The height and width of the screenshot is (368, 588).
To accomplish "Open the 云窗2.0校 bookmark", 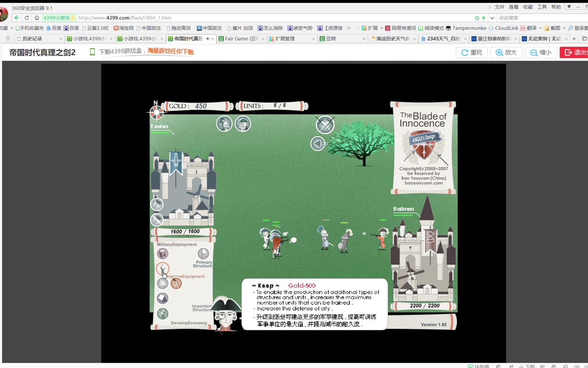I will pos(95,28).
